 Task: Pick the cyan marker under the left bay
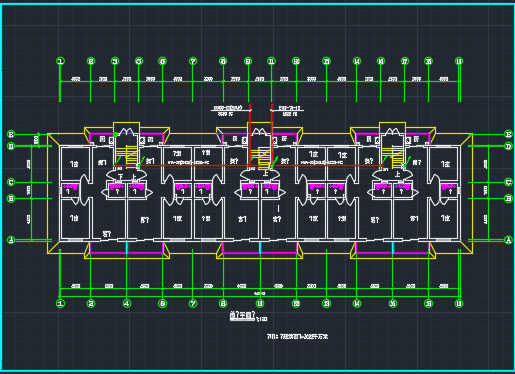pos(127,248)
